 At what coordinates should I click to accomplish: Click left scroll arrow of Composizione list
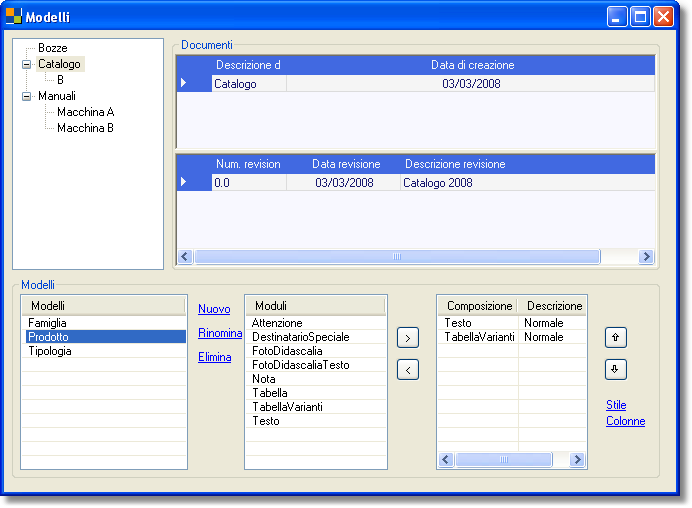(x=446, y=459)
